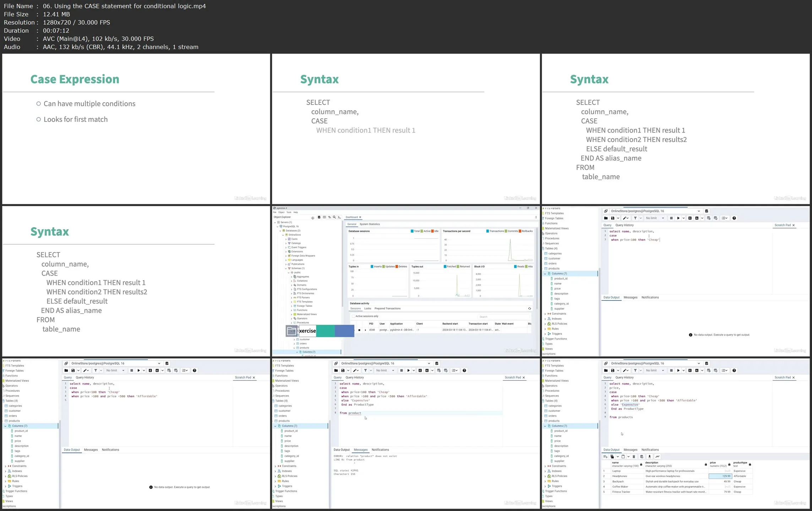Collapse the Schemas (1) tree node
This screenshot has width=812, height=511.
(x=286, y=268)
